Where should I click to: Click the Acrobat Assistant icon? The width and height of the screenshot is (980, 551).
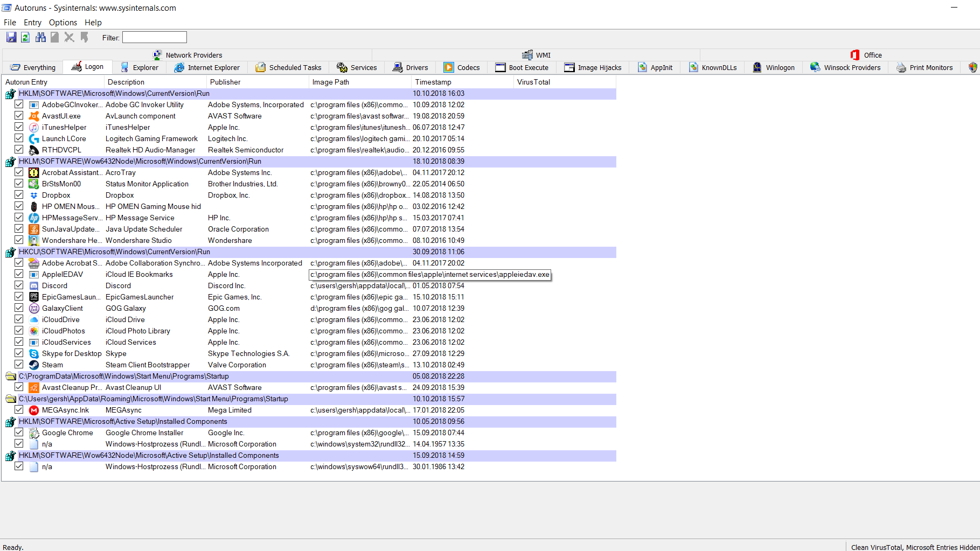click(34, 172)
